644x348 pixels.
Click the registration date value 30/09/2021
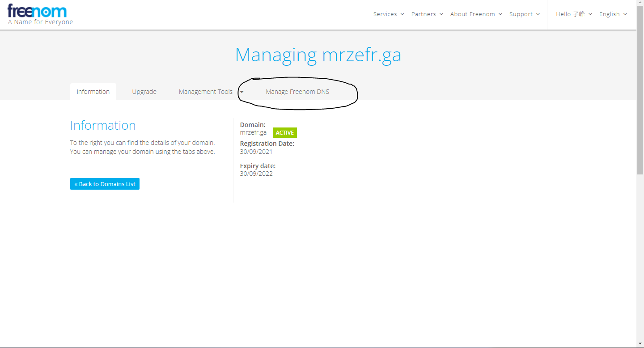[x=256, y=152]
